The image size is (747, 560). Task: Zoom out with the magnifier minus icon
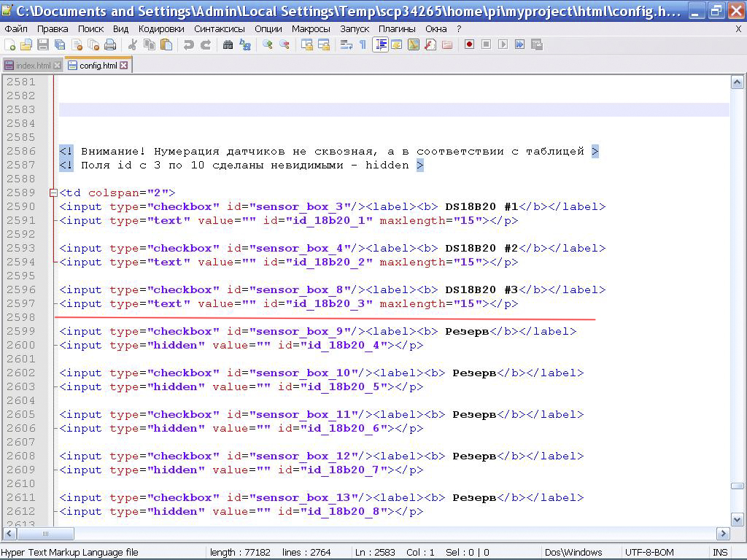tap(284, 44)
